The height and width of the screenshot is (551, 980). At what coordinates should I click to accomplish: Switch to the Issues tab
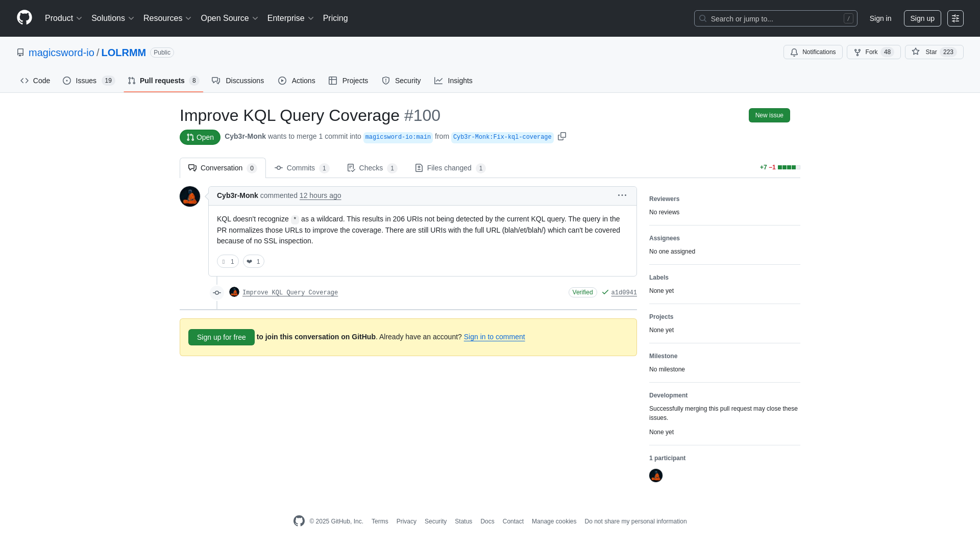89,81
